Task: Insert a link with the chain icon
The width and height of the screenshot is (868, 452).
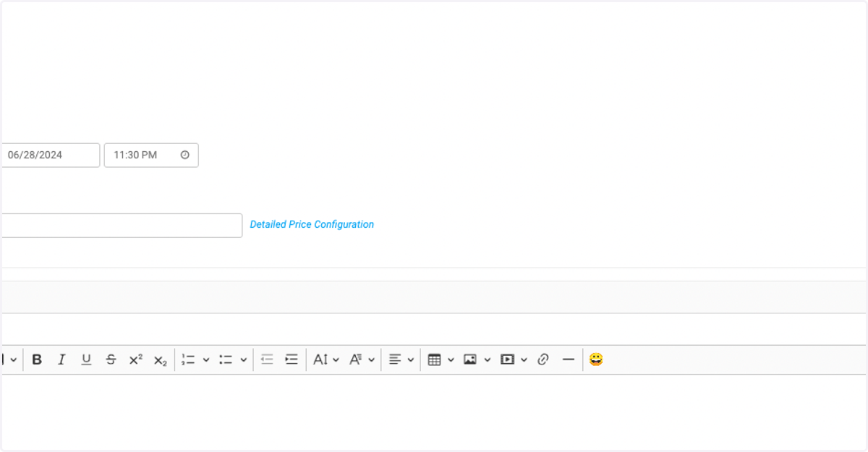Action: click(543, 359)
